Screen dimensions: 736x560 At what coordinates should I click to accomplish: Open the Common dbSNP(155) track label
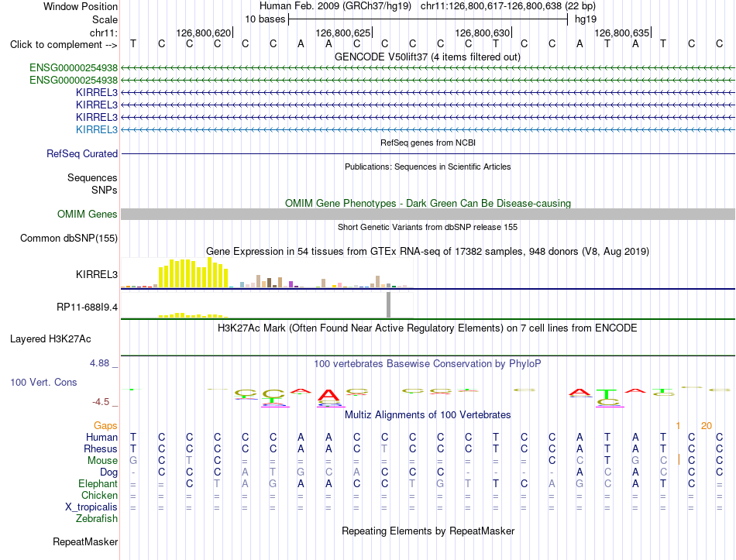[x=69, y=238]
